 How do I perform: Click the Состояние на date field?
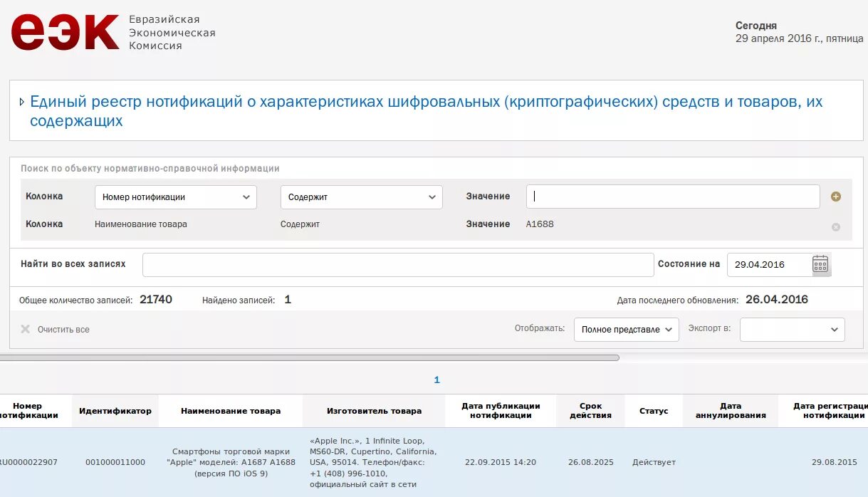769,264
